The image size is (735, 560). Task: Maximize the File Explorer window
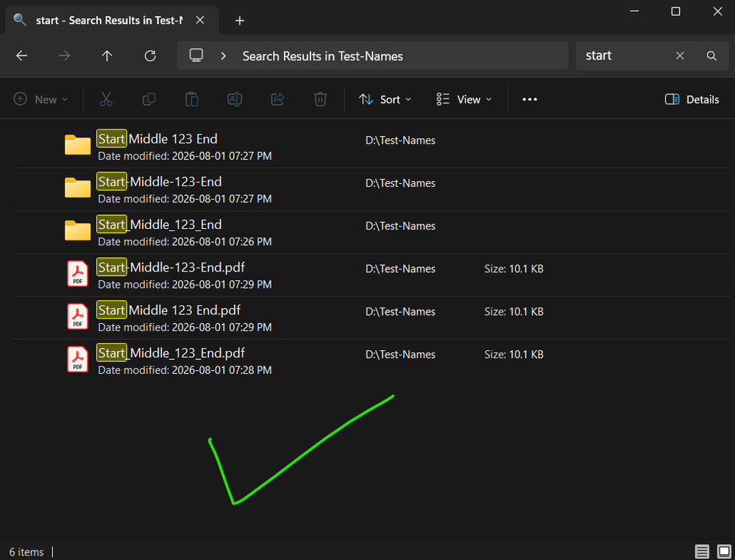pyautogui.click(x=675, y=11)
